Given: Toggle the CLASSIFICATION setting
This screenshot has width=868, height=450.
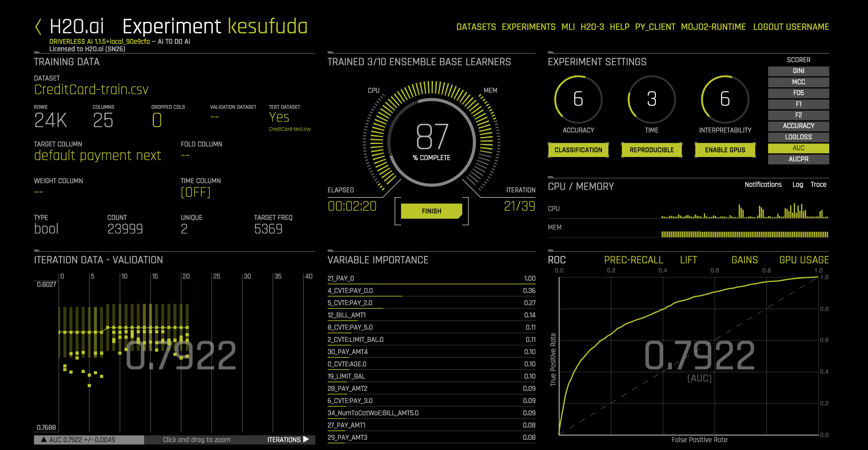Looking at the screenshot, I should 578,150.
